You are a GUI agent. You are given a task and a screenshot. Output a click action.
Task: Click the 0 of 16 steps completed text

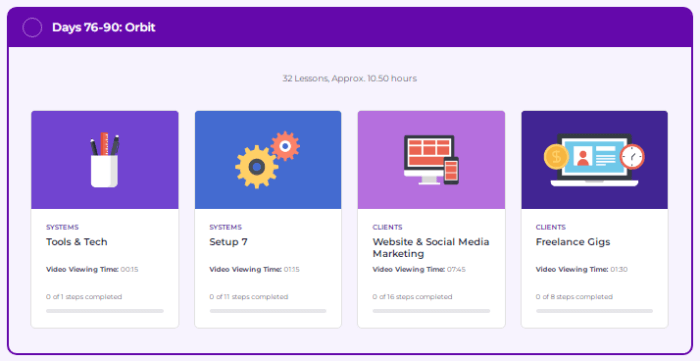pyautogui.click(x=412, y=297)
